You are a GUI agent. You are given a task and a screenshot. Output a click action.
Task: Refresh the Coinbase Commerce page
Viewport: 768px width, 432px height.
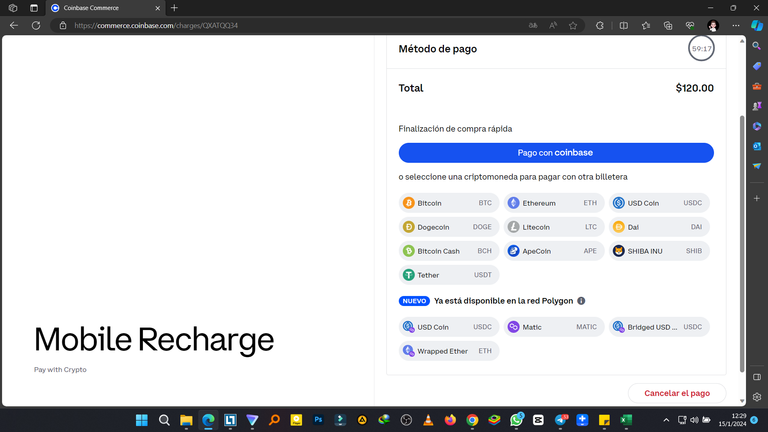(36, 25)
